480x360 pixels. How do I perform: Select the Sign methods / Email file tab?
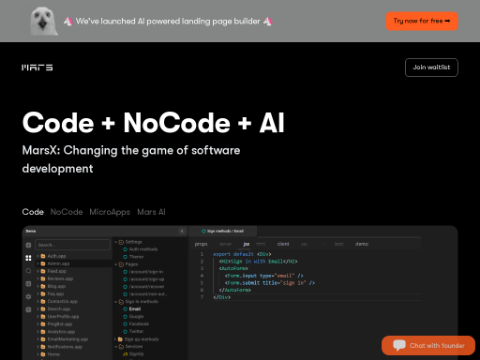[223, 231]
